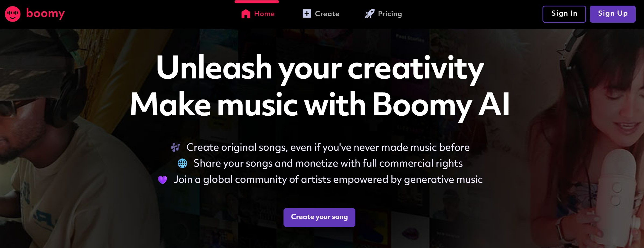Click the globe emoji icon

click(182, 163)
